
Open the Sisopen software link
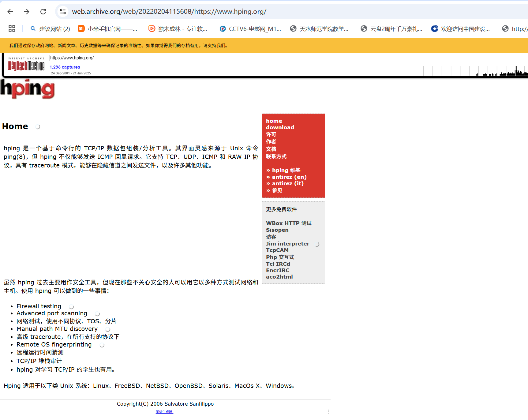pyautogui.click(x=277, y=230)
